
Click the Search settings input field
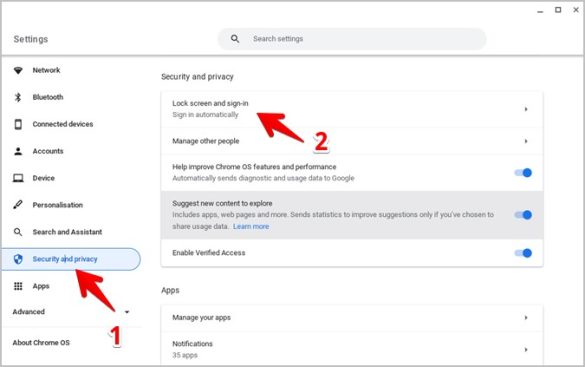(352, 39)
